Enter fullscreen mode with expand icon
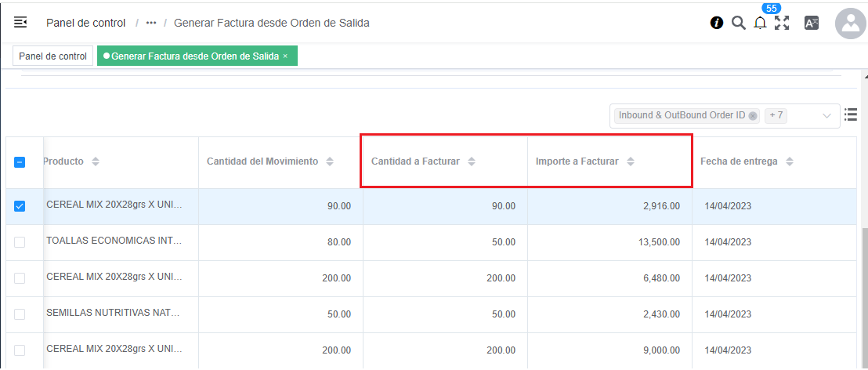Viewport: 868px width, 370px height. pyautogui.click(x=782, y=23)
